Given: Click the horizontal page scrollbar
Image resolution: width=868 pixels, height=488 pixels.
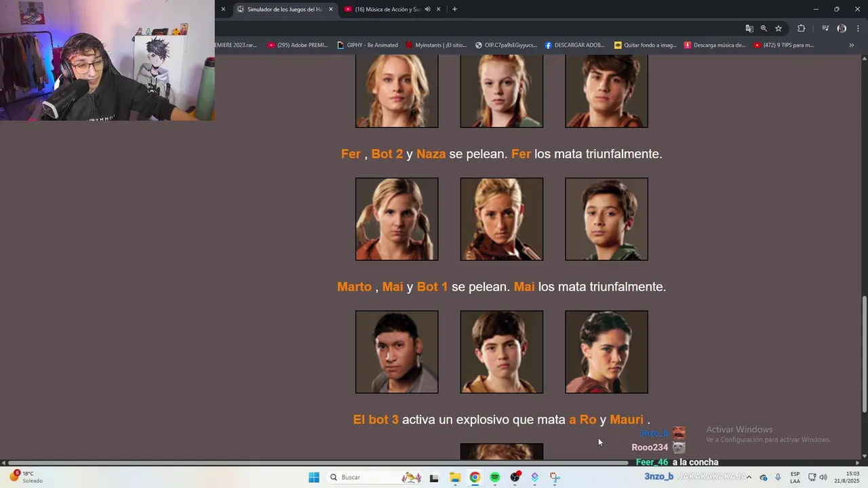Looking at the screenshot, I should pos(318,463).
